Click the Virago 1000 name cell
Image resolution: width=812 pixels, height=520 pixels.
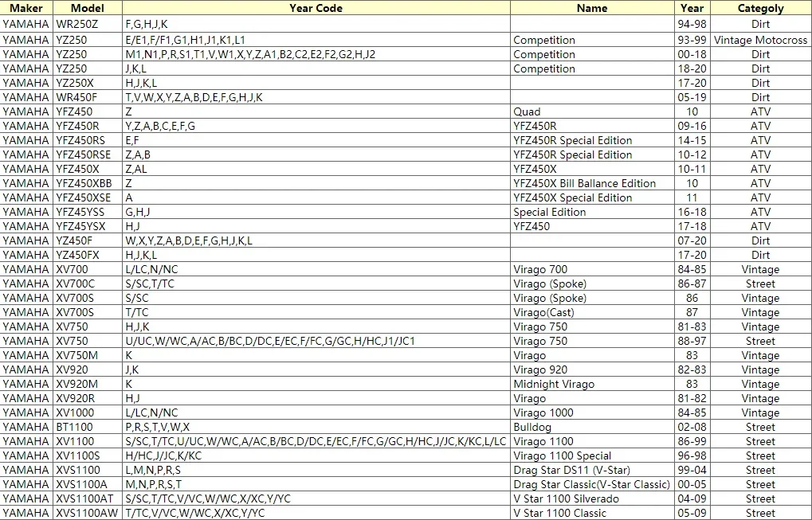(592, 413)
